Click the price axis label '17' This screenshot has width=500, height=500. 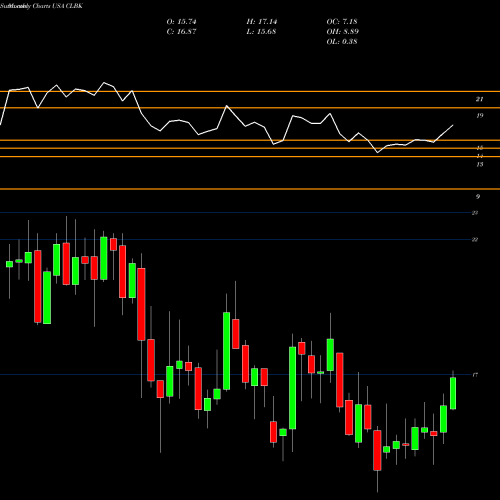point(475,375)
